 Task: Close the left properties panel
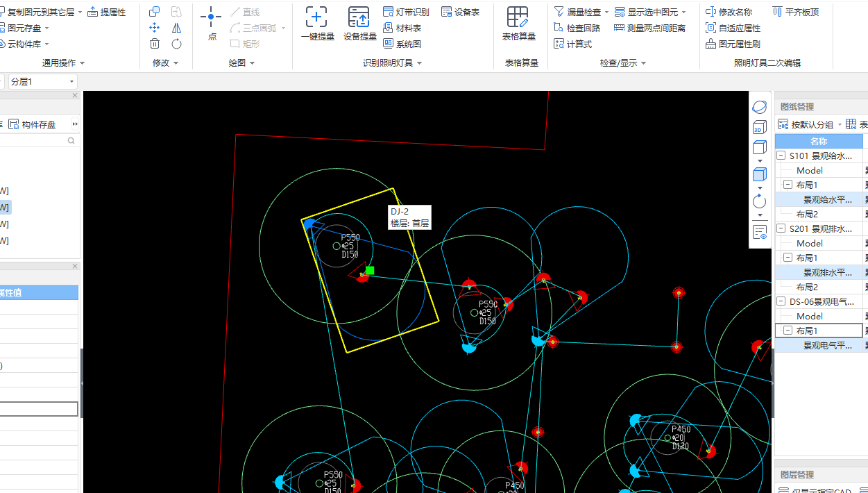pyautogui.click(x=75, y=267)
